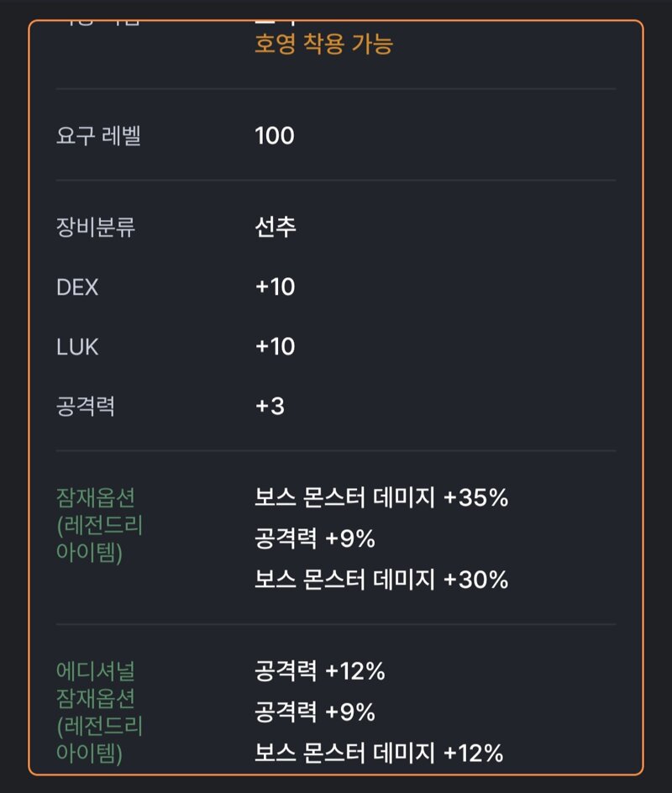Select the '요구 레벨' label
Viewport: 672px width, 793px height.
(98, 135)
